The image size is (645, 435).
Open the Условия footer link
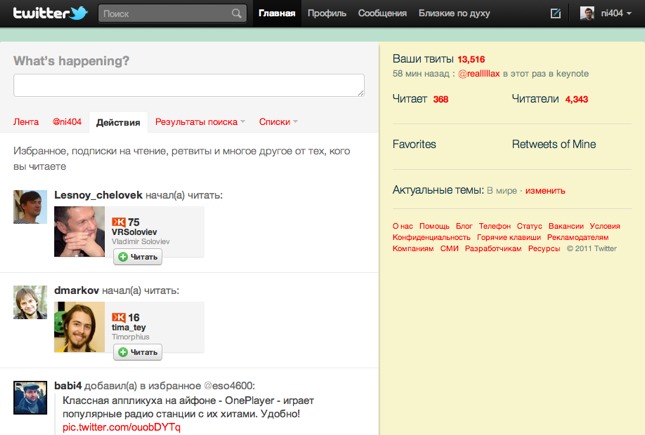pyautogui.click(x=605, y=226)
